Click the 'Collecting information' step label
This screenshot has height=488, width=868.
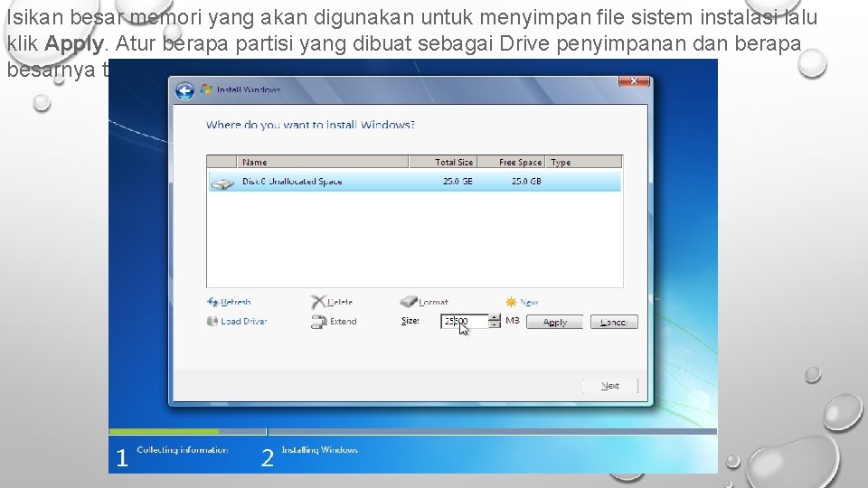click(x=182, y=450)
